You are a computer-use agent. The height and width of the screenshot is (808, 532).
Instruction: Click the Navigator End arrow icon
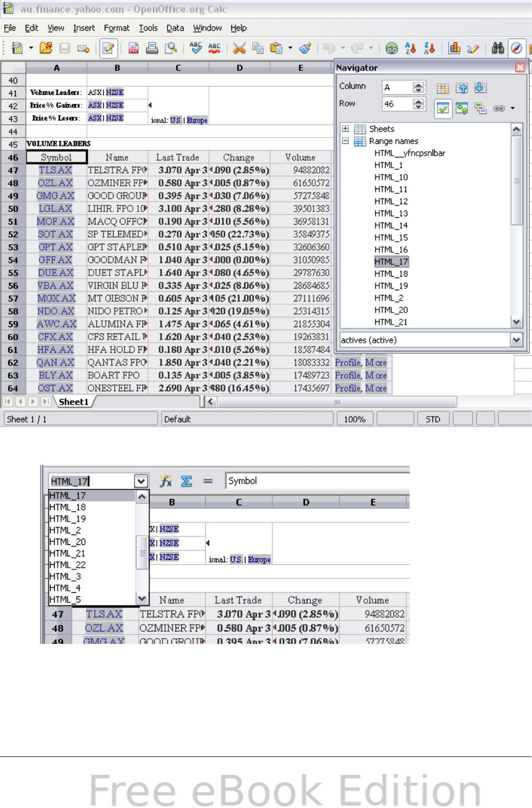[480, 88]
